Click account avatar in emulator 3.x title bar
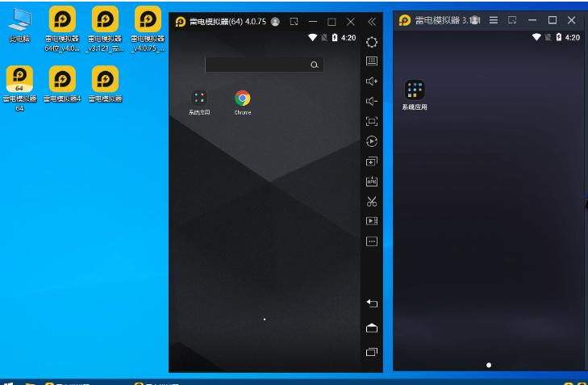Viewport: 588px width, 385px height. coord(475,20)
